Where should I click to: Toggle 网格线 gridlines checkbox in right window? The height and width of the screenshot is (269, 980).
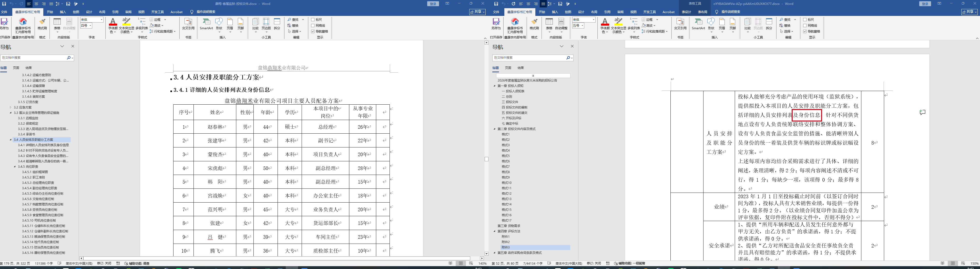tap(805, 25)
